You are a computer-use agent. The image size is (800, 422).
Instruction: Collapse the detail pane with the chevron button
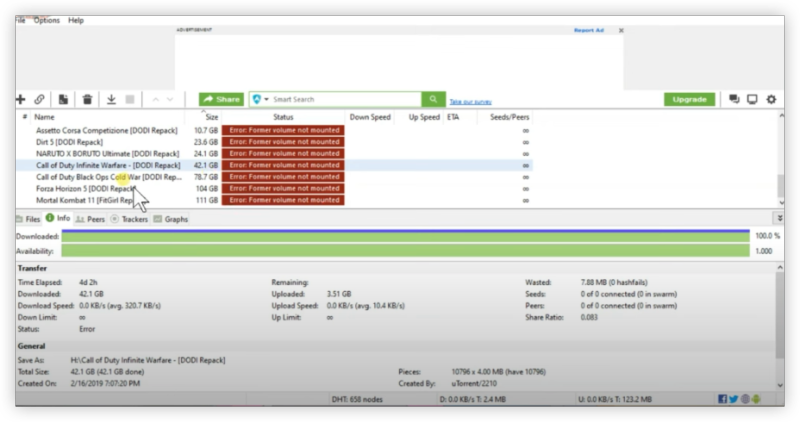click(x=780, y=218)
